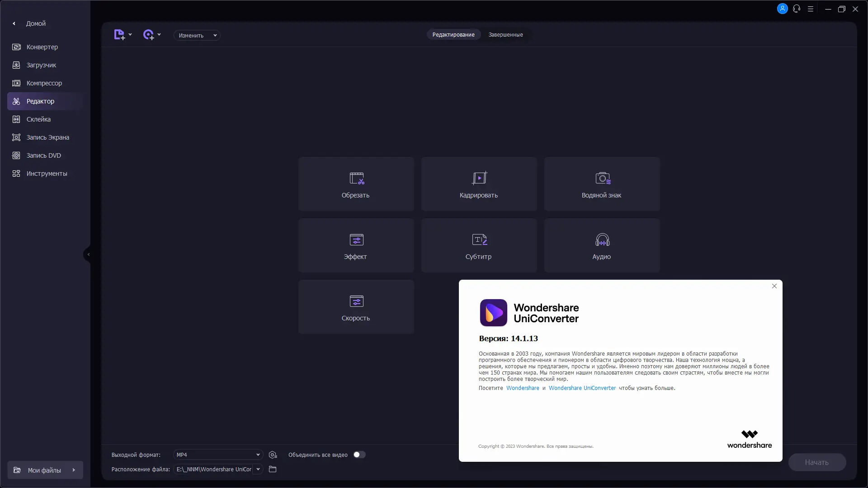
Task: Open the Crop (Кадрировать) tool tile
Action: click(479, 184)
